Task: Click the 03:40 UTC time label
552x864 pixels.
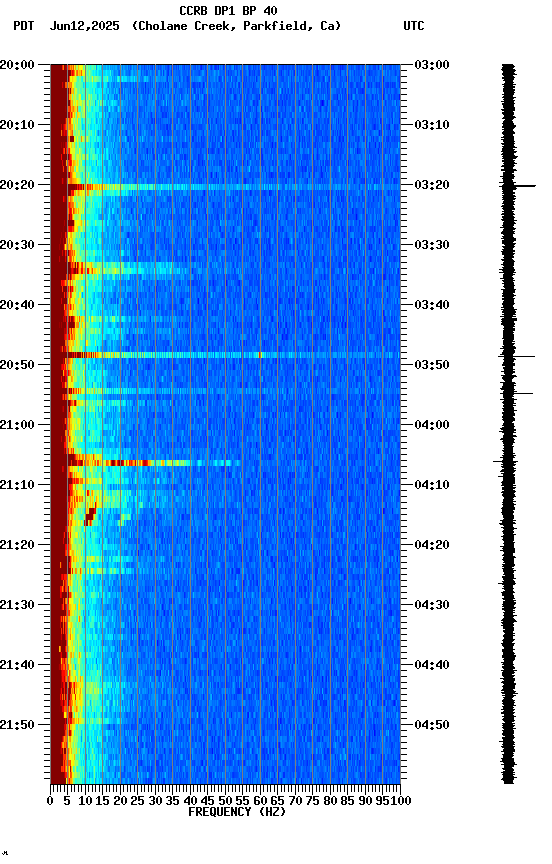Action: (432, 305)
